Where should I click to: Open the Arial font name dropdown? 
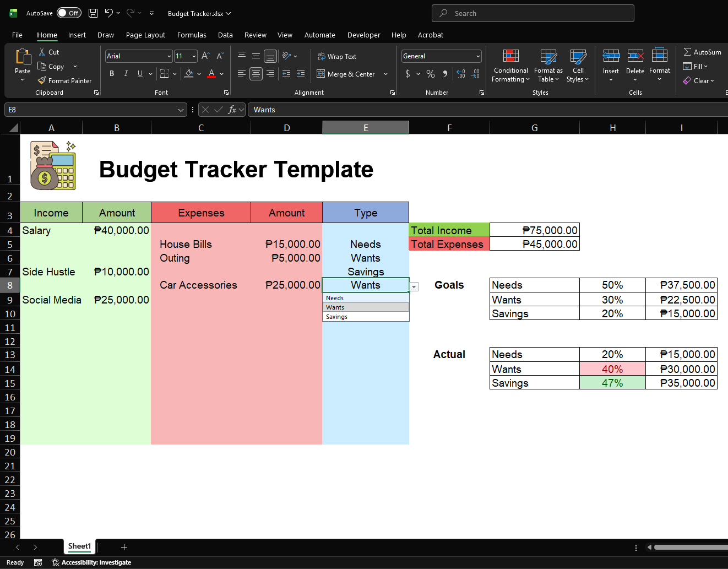(x=169, y=56)
